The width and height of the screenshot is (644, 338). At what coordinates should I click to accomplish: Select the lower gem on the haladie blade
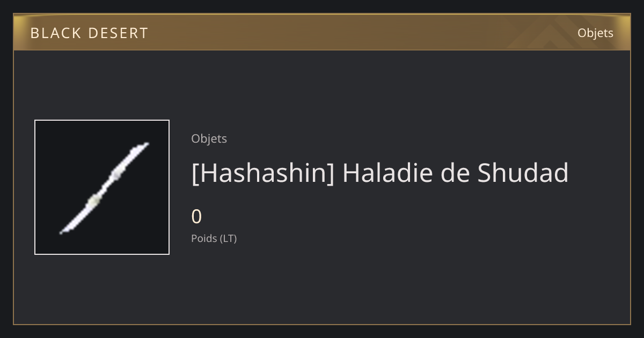tap(94, 201)
